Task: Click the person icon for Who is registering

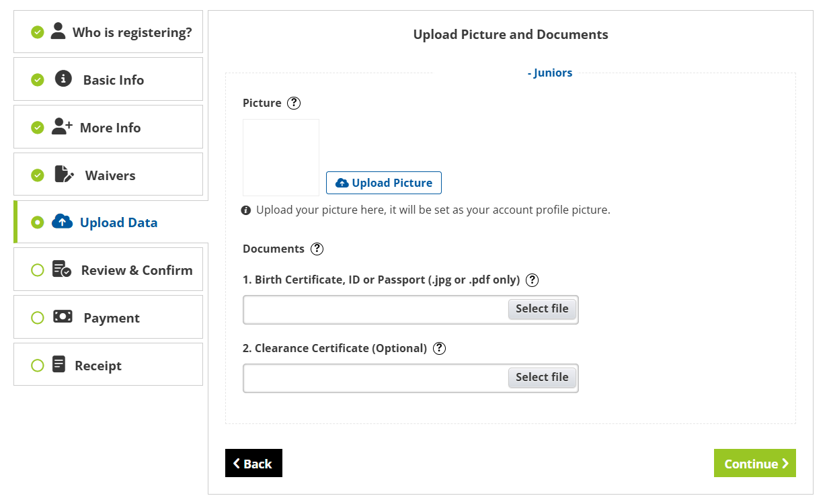Action: point(58,32)
